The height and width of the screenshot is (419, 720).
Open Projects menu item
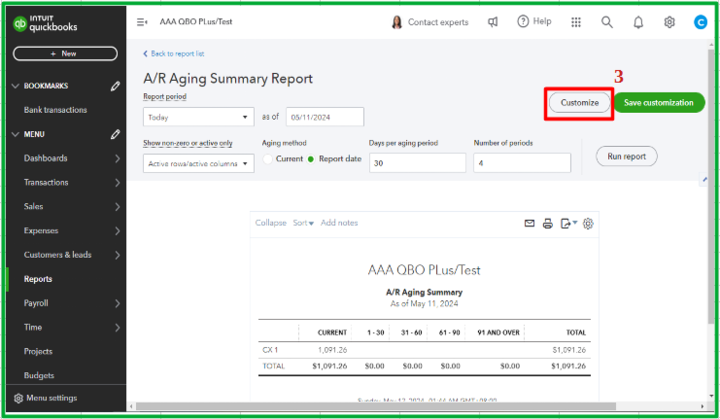(38, 351)
